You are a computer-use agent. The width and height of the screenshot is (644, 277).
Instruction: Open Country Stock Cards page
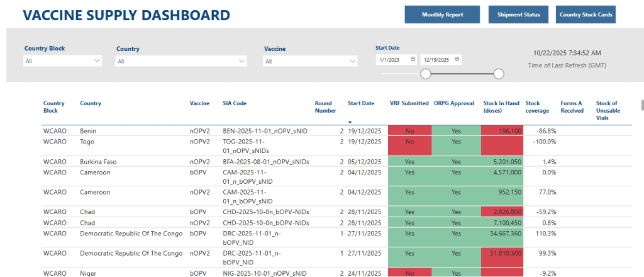[x=586, y=14]
